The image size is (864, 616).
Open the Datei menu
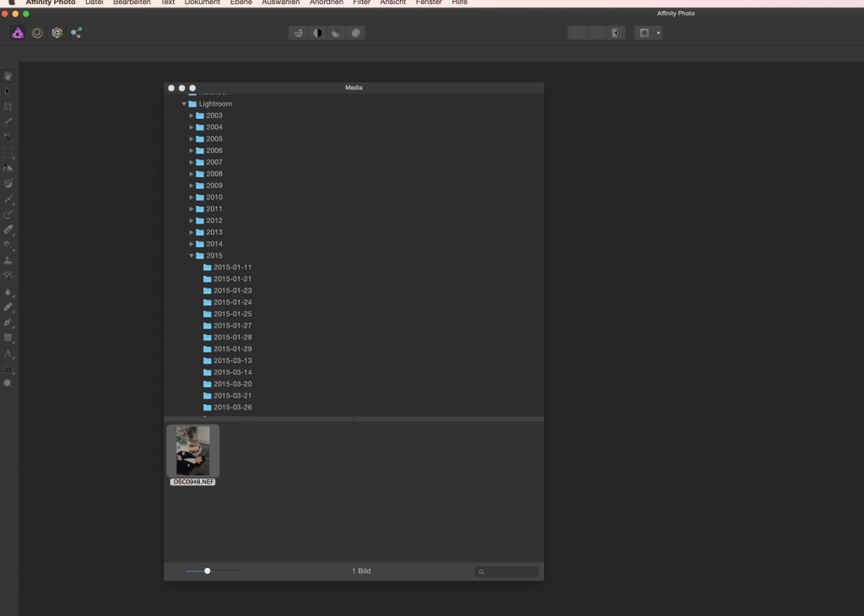(x=94, y=3)
